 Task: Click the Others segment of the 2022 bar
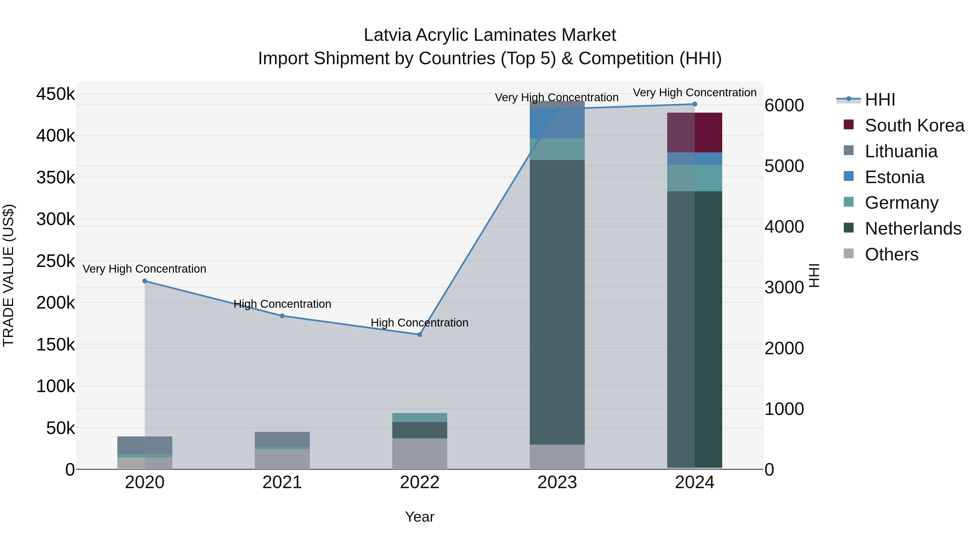point(419,454)
